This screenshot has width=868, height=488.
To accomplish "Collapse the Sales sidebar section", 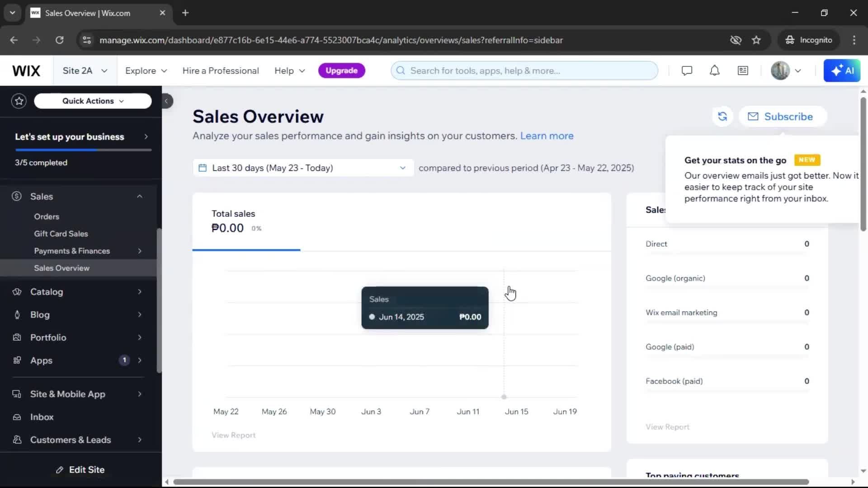I will pyautogui.click(x=140, y=196).
